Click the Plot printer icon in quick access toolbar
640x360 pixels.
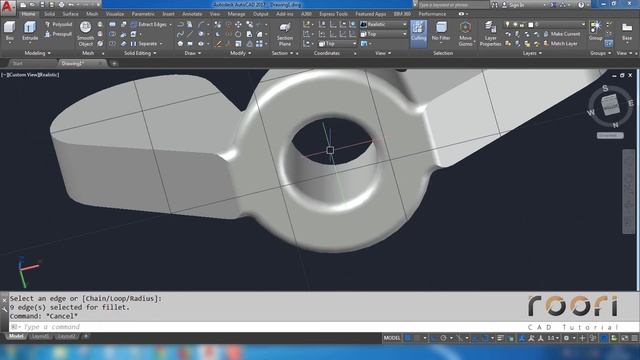(61, 5)
